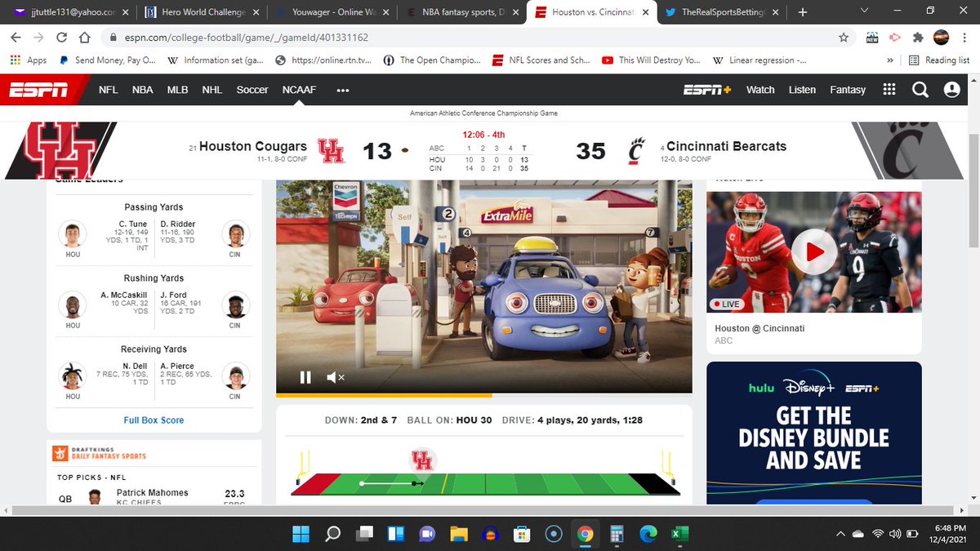Open the Reading list panel
Image resolution: width=980 pixels, height=551 pixels.
[940, 60]
